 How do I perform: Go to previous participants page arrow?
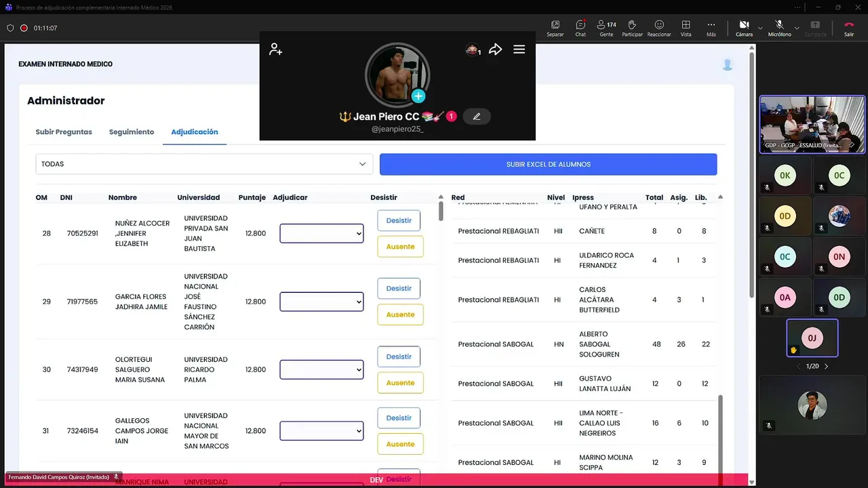[x=799, y=366]
